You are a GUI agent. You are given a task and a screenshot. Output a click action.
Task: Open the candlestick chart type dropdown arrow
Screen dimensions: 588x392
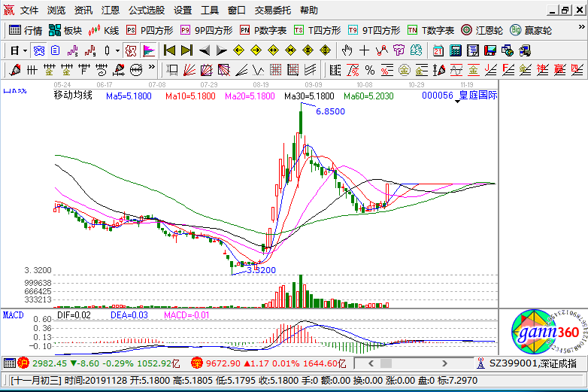(117, 50)
